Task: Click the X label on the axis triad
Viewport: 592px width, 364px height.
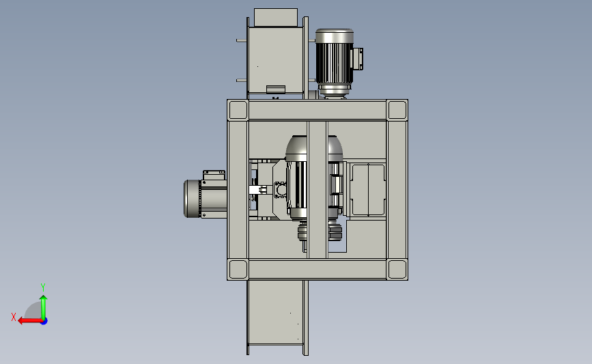Action: (x=14, y=317)
